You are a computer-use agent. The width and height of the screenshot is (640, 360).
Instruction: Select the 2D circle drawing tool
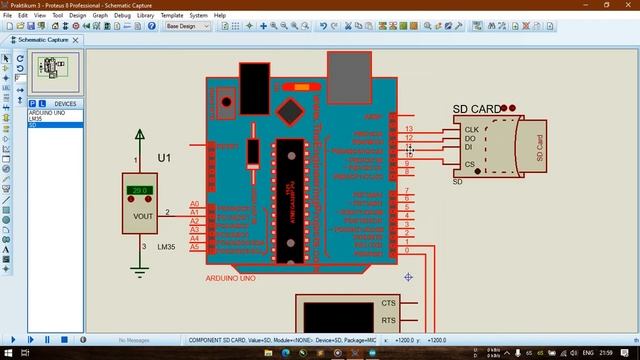(6, 220)
